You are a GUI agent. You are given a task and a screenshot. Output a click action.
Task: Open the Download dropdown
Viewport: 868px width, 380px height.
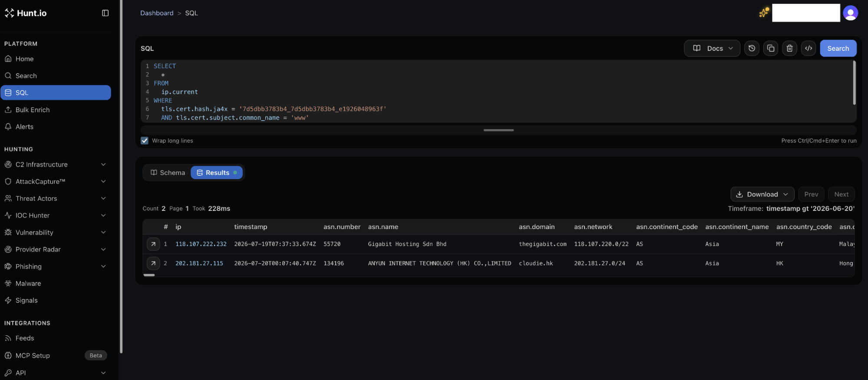[x=762, y=194]
